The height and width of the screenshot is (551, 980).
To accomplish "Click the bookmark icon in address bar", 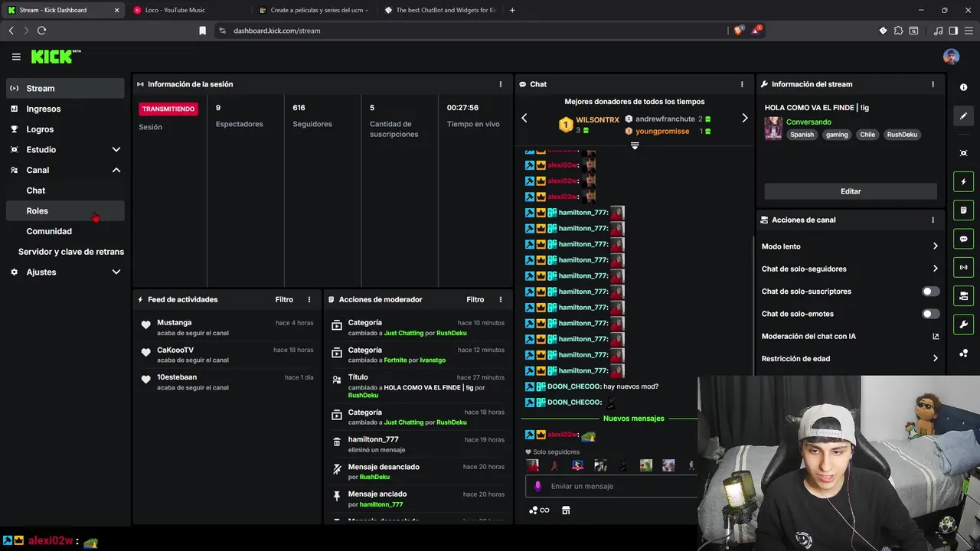I will (x=203, y=31).
